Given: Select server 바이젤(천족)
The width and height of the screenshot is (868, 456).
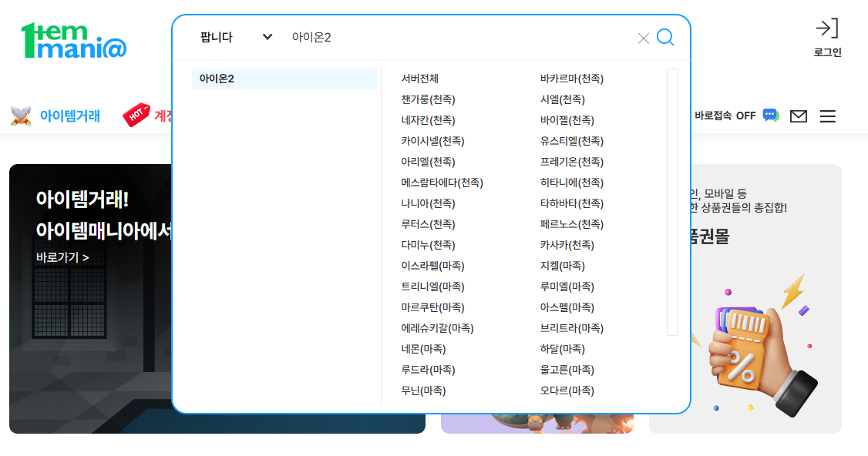Looking at the screenshot, I should (567, 120).
